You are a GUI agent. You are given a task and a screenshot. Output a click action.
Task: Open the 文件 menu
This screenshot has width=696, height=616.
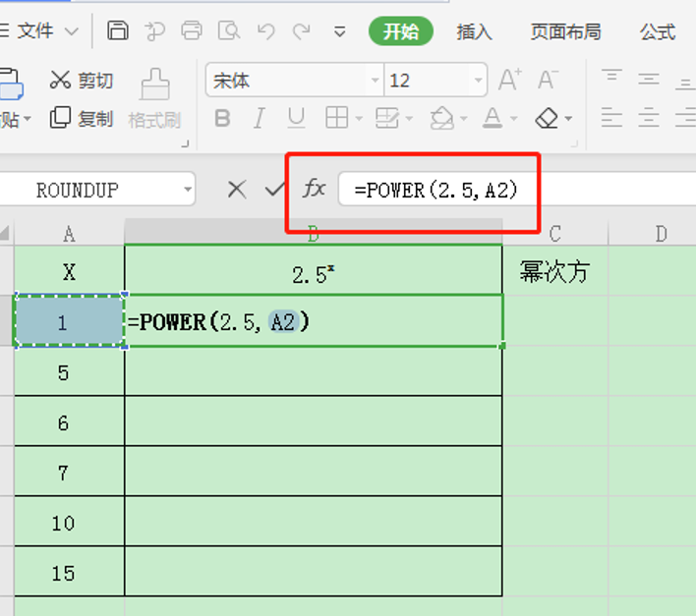pyautogui.click(x=35, y=31)
